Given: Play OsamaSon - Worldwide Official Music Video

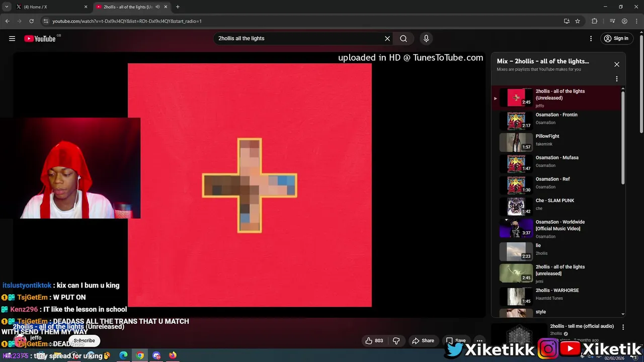Looking at the screenshot, I should tap(557, 229).
